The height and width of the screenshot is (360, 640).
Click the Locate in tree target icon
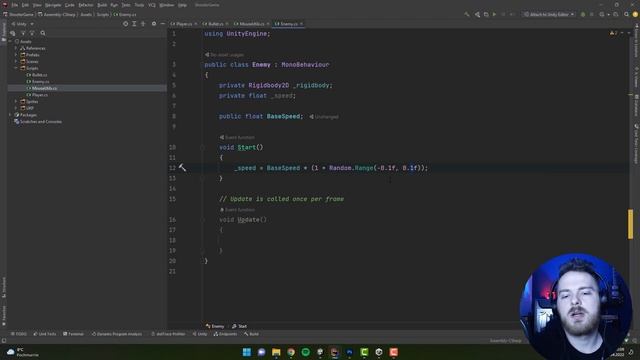(125, 24)
